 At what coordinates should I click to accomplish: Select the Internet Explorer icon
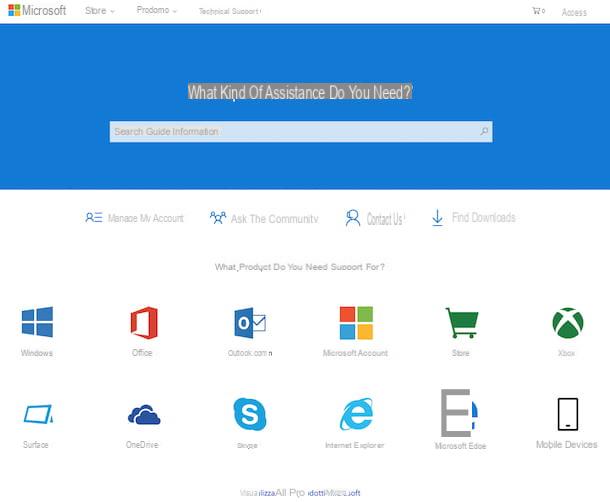coord(356,414)
